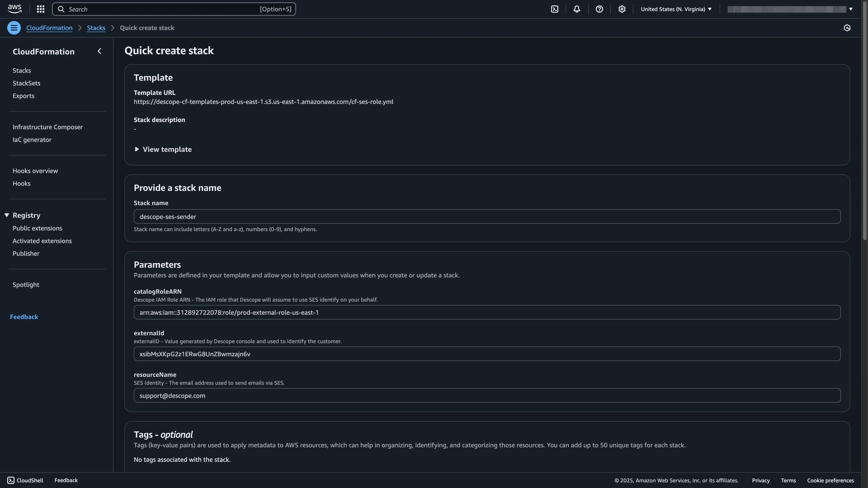Click the search magnifier icon
This screenshot has width=868, height=488.
[61, 9]
